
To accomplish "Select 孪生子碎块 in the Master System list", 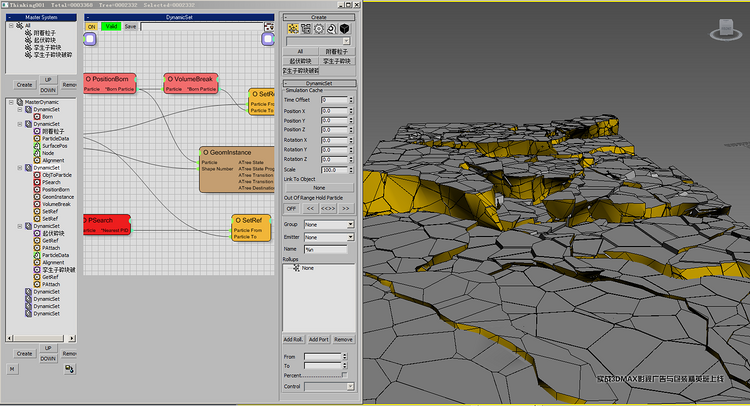I will coord(47,47).
